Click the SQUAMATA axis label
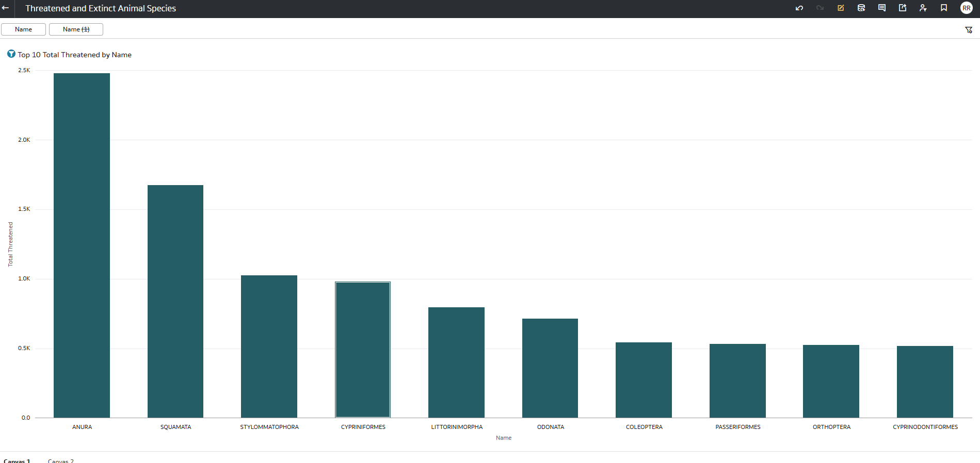The image size is (980, 463). 175,427
